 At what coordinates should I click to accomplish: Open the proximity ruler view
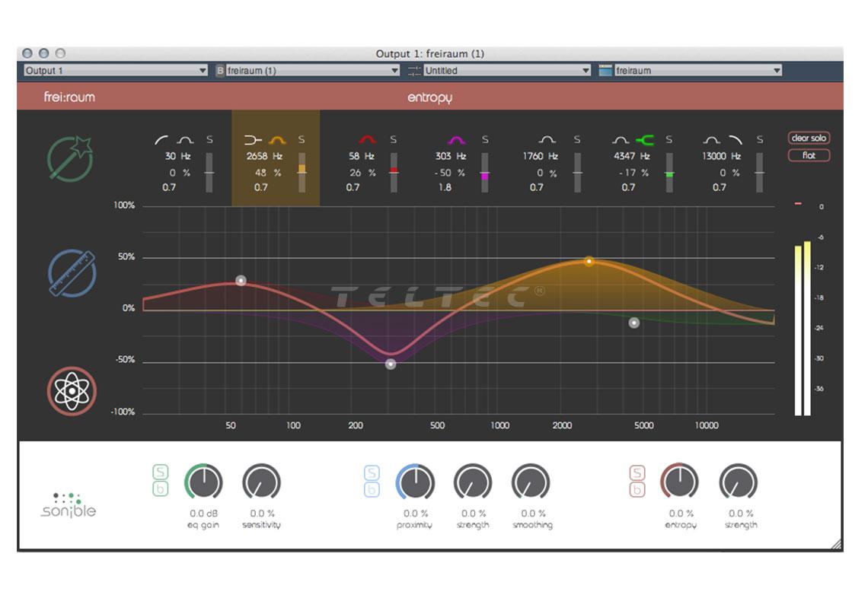pyautogui.click(x=72, y=273)
